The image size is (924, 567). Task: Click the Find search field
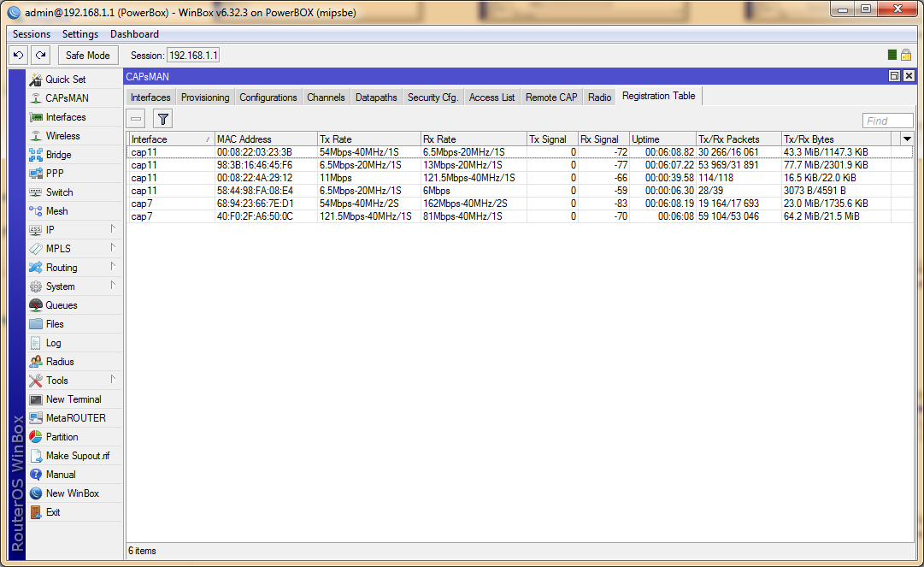[887, 121]
